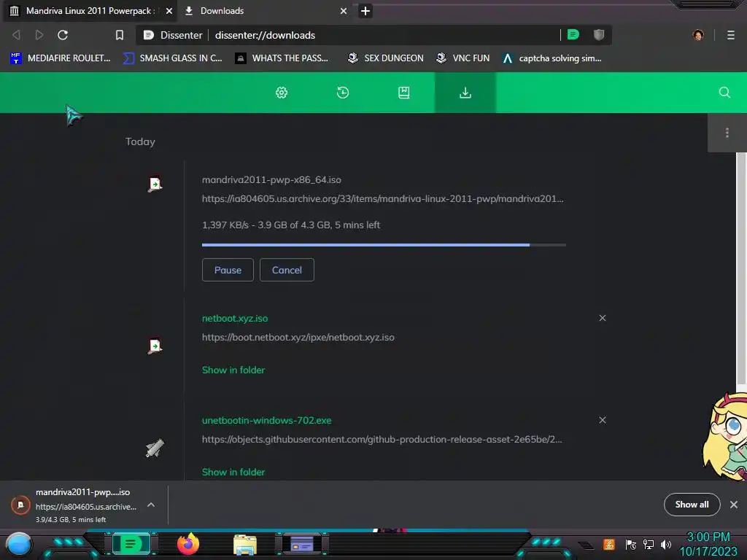The image size is (747, 560).
Task: Remove unetbootin-windows-702.exe from list
Action: [x=603, y=420]
